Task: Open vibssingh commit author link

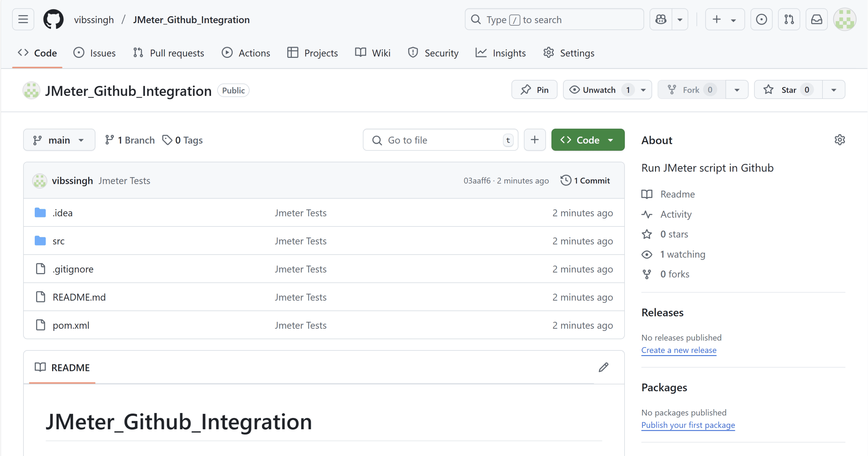Action: [x=72, y=180]
